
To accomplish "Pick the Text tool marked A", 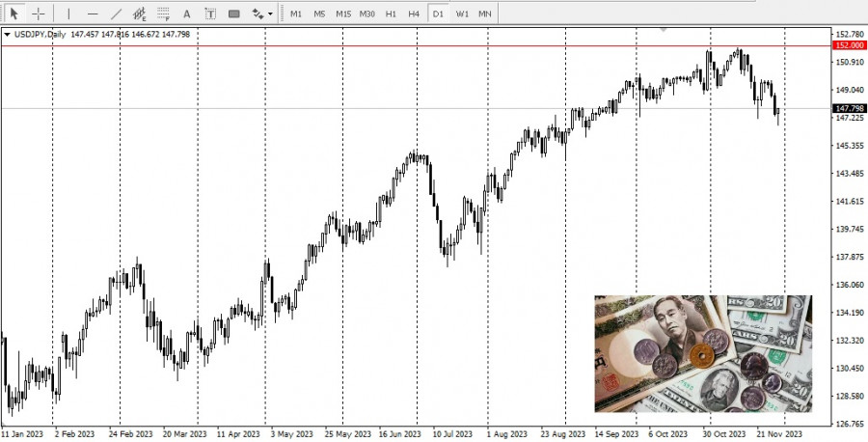I will click(x=186, y=14).
